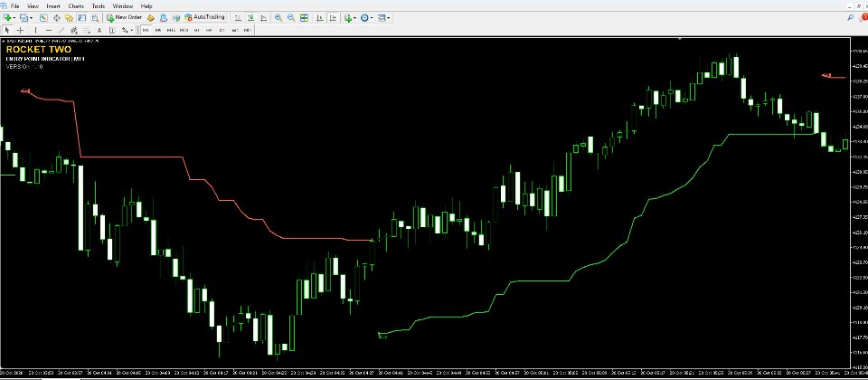Draw a vertical line tool
868x380 pixels.
coord(35,30)
